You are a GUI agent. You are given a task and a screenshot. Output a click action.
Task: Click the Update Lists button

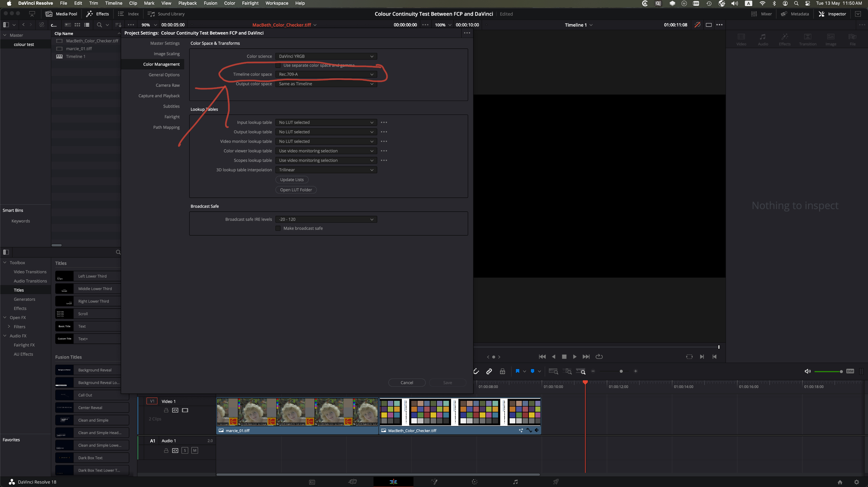point(292,180)
